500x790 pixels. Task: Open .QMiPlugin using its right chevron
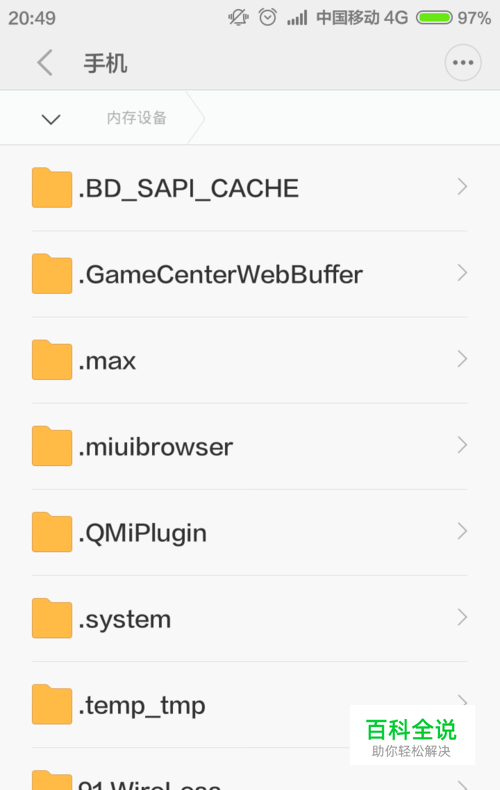pos(462,532)
